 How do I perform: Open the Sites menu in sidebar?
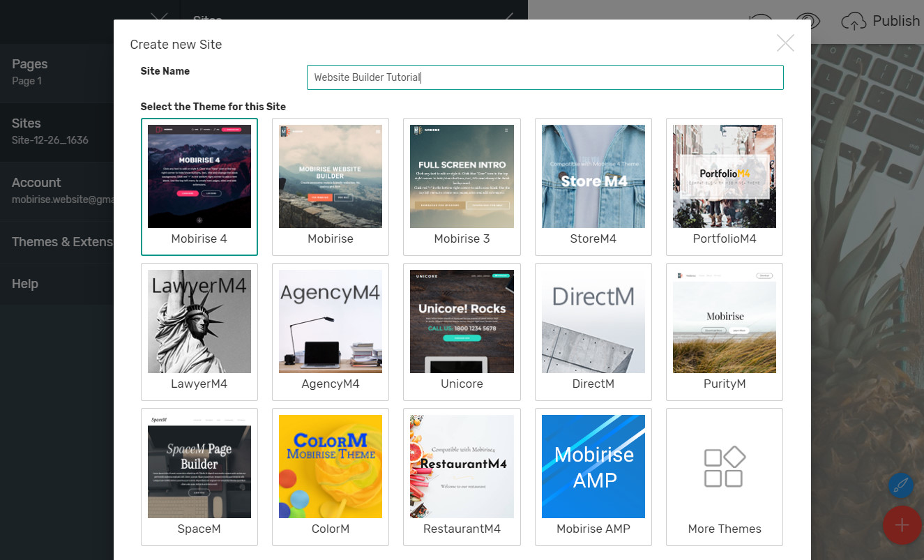tap(56, 132)
